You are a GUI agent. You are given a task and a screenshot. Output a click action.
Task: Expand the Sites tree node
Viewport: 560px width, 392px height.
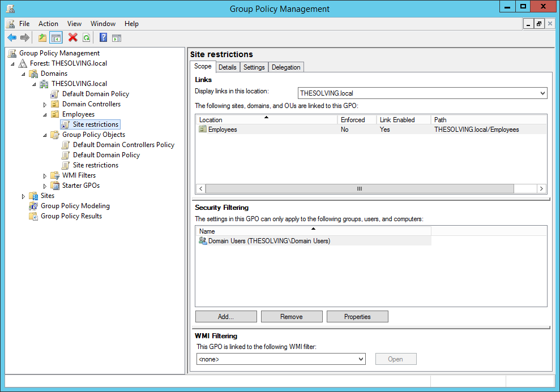coord(23,196)
